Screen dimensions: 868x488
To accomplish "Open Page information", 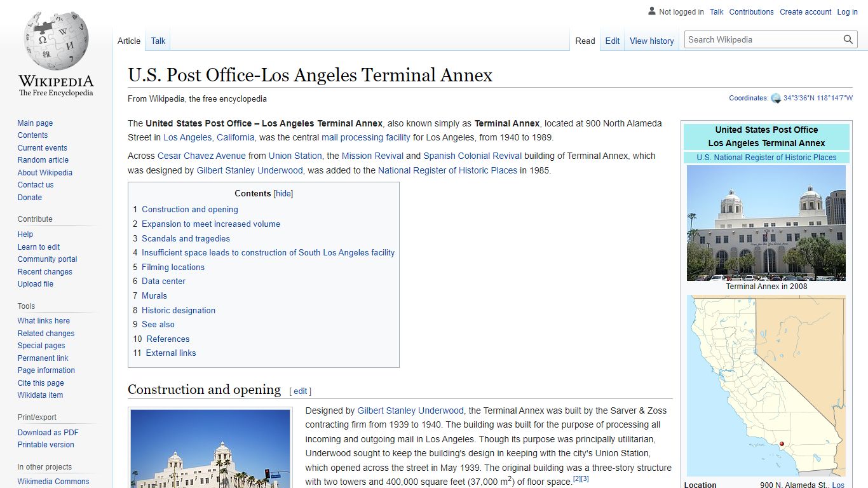I will 46,370.
